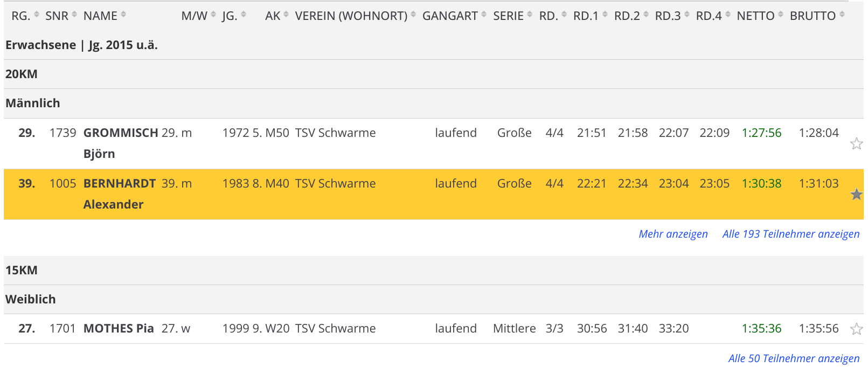Sort by SERIE column arrows

[530, 15]
